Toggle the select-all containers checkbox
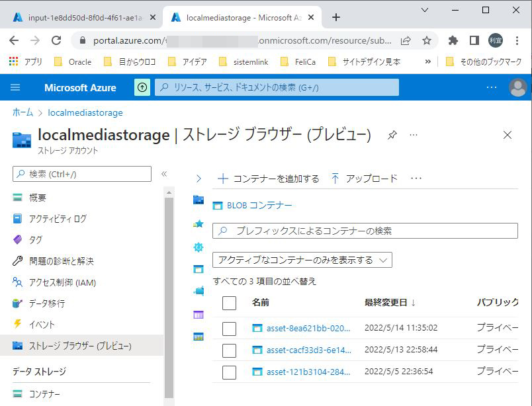The height and width of the screenshot is (406, 532). (230, 303)
